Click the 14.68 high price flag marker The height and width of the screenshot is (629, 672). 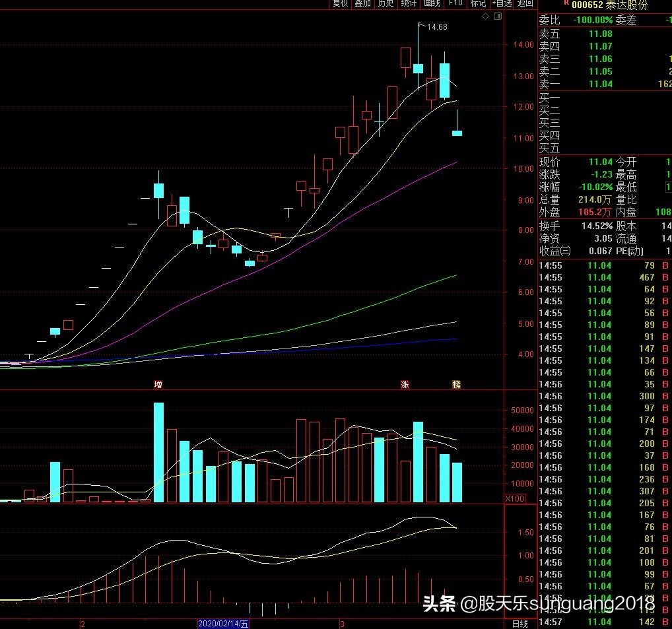[x=436, y=27]
